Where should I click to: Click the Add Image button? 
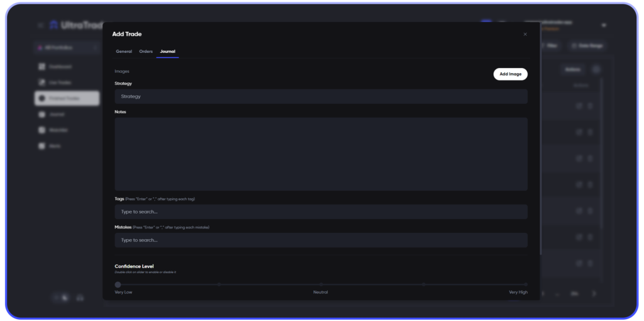point(510,74)
